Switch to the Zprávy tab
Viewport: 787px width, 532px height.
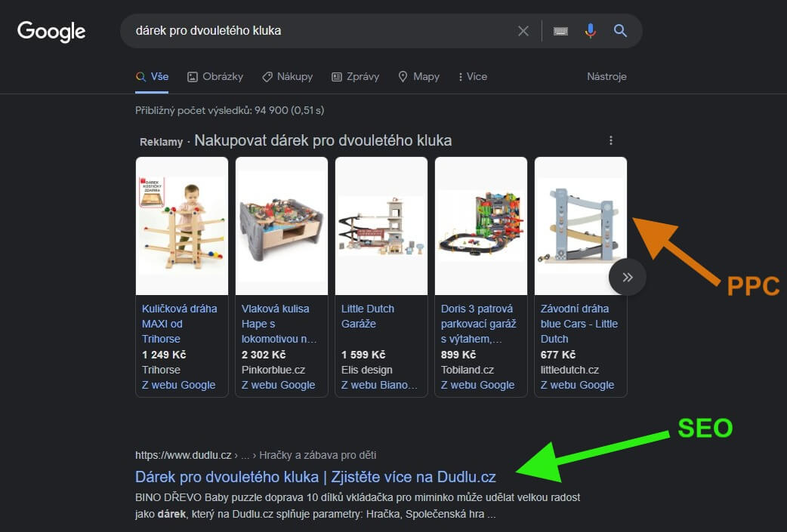pyautogui.click(x=355, y=77)
